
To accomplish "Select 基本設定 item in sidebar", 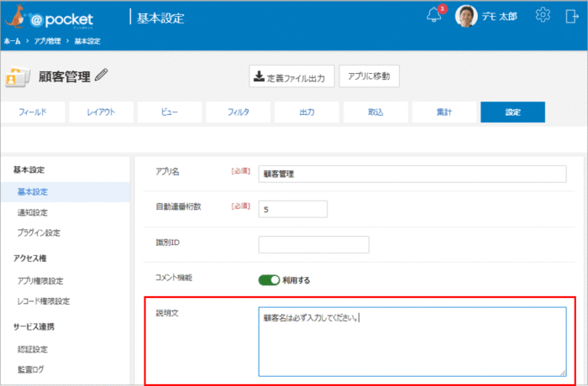I will point(66,192).
